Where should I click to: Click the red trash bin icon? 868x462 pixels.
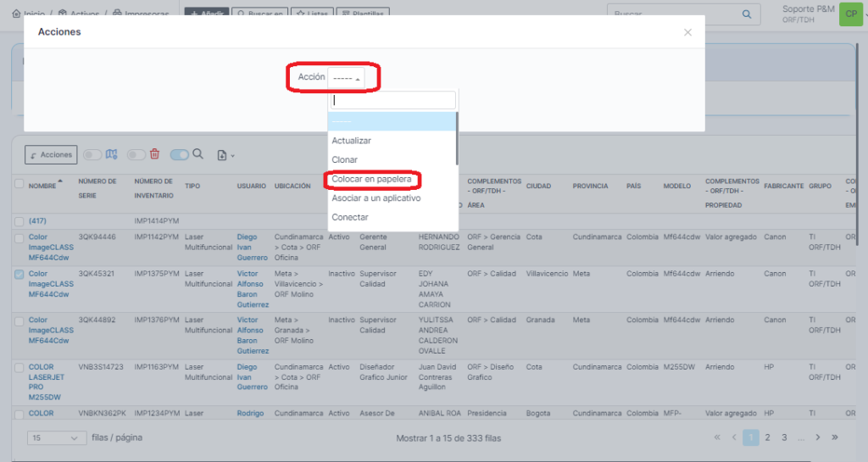click(154, 154)
